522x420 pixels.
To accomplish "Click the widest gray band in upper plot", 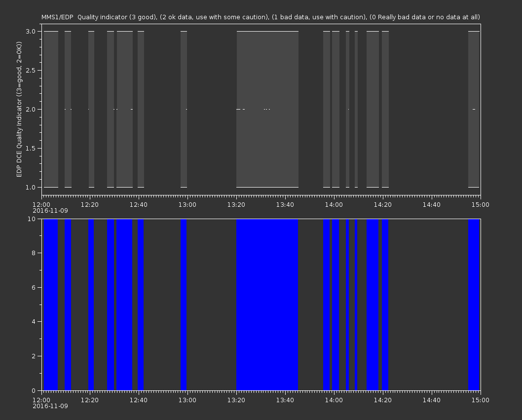I will point(267,109).
